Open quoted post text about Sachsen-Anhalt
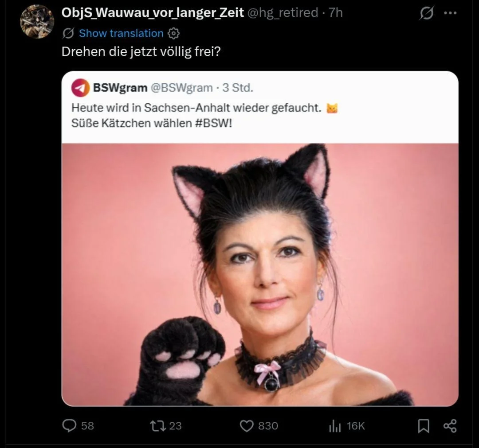The image size is (479, 448). 204,115
